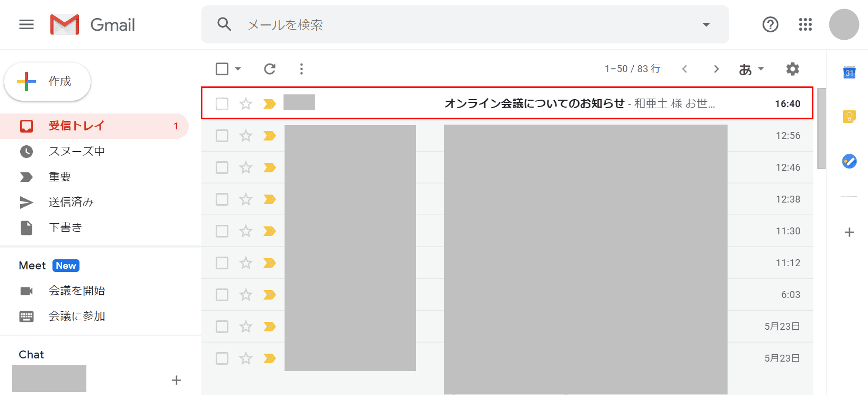Go to older messages page arrow
The image size is (868, 395).
coord(716,69)
